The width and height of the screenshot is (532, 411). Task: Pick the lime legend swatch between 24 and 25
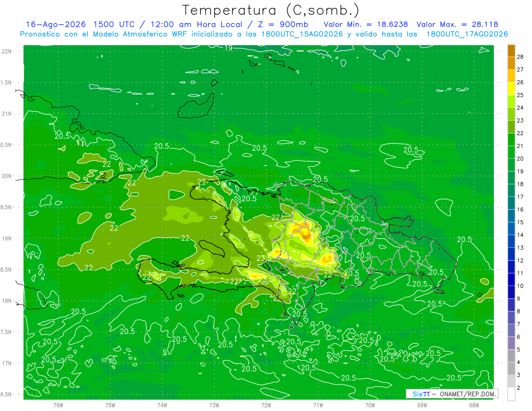511,101
